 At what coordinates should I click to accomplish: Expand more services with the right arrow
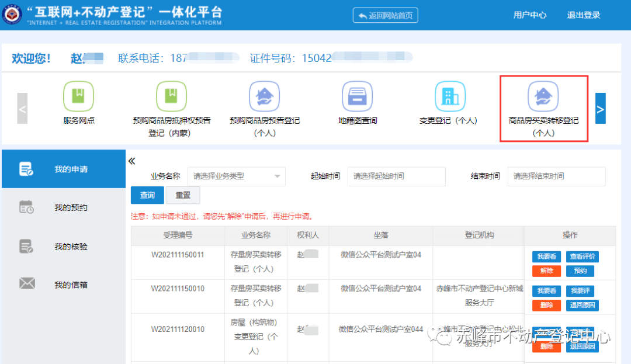coord(600,108)
